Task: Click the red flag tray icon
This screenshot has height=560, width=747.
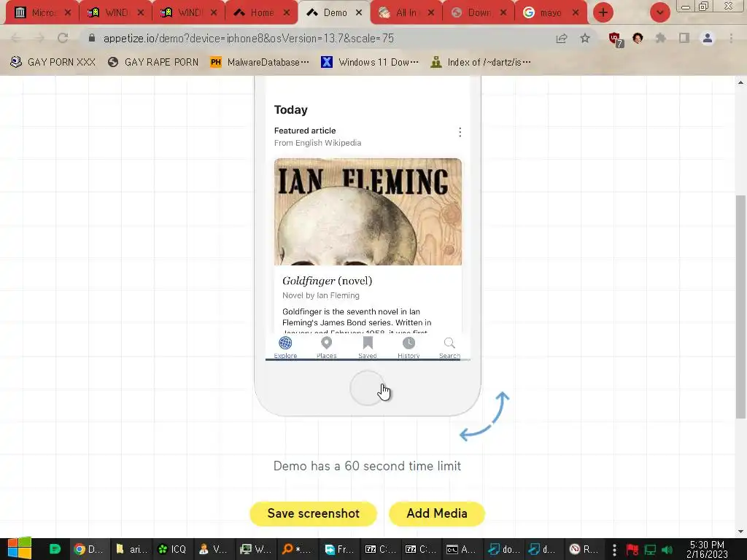Action: (632, 550)
